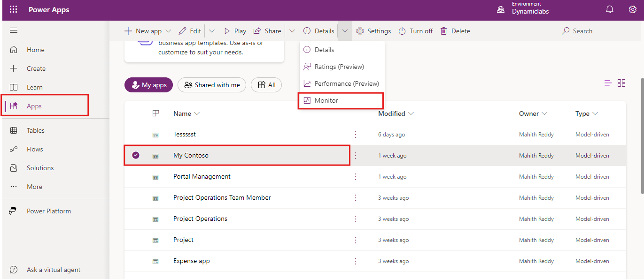Switch to grid tile view icon

[621, 83]
